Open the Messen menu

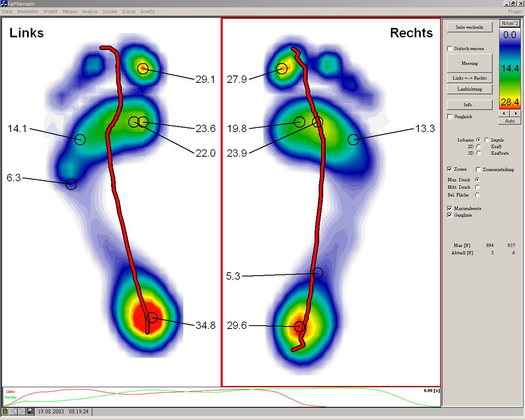(70, 11)
